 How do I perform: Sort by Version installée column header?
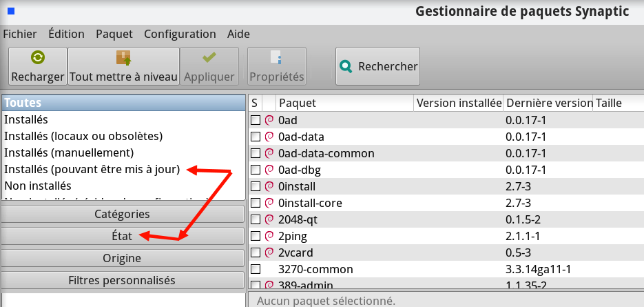pyautogui.click(x=459, y=103)
